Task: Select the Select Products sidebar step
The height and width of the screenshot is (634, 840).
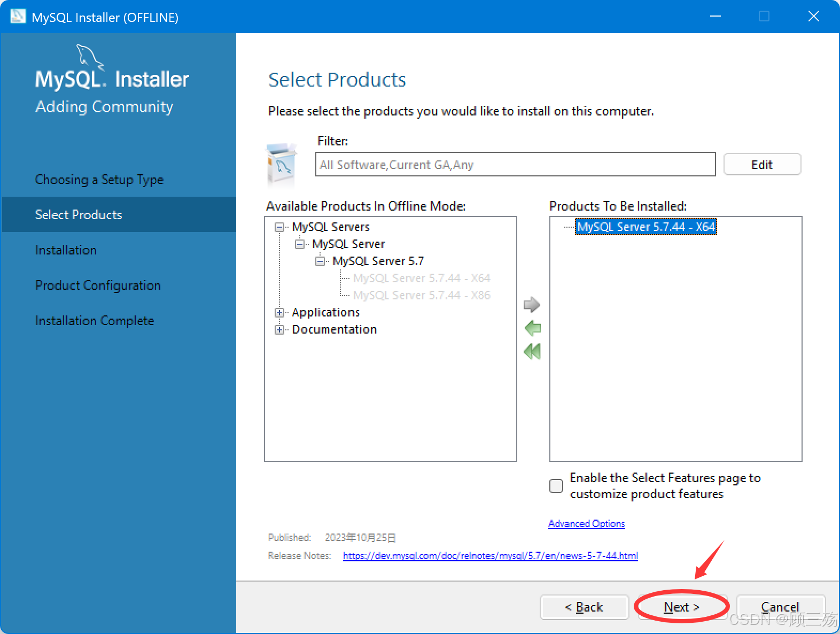Action: click(119, 214)
